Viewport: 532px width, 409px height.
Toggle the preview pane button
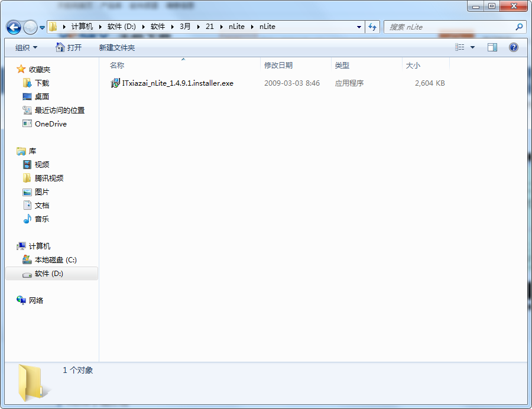point(492,47)
